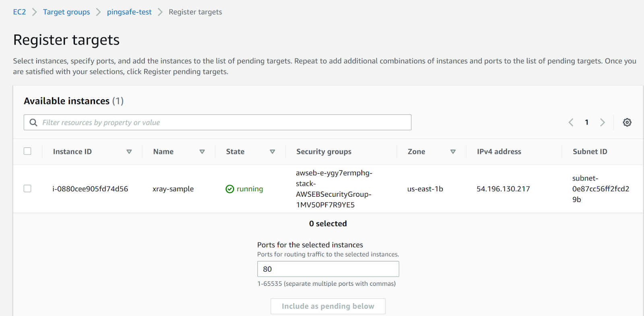The width and height of the screenshot is (644, 316).
Task: Go to next page of instances
Action: tap(602, 123)
